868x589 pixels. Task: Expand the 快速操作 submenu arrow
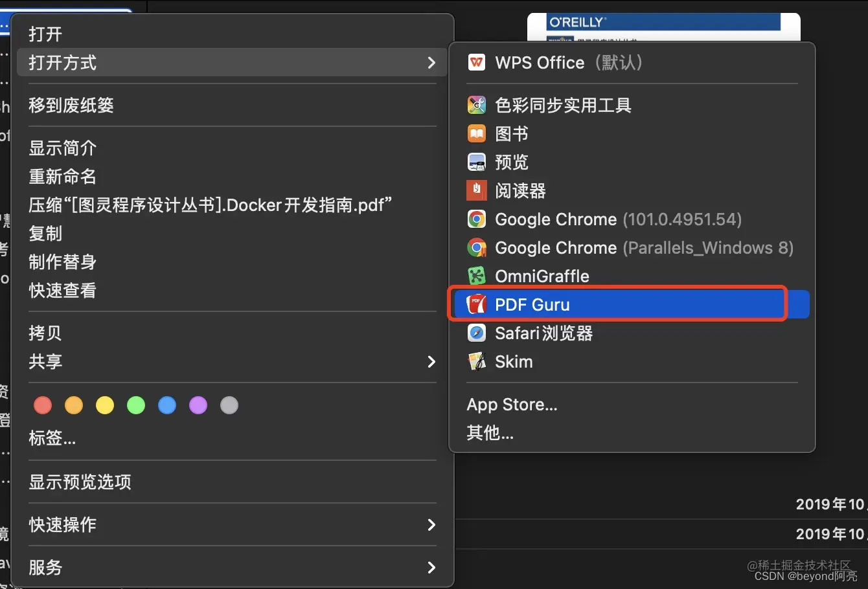431,525
